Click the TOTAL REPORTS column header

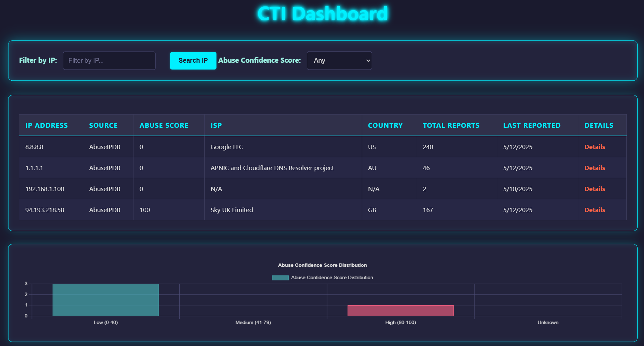[x=457, y=125]
